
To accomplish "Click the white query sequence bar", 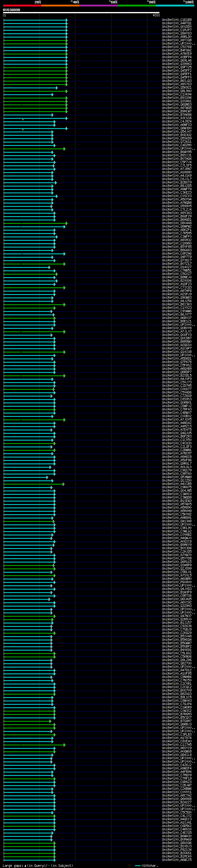I will (81, 13).
